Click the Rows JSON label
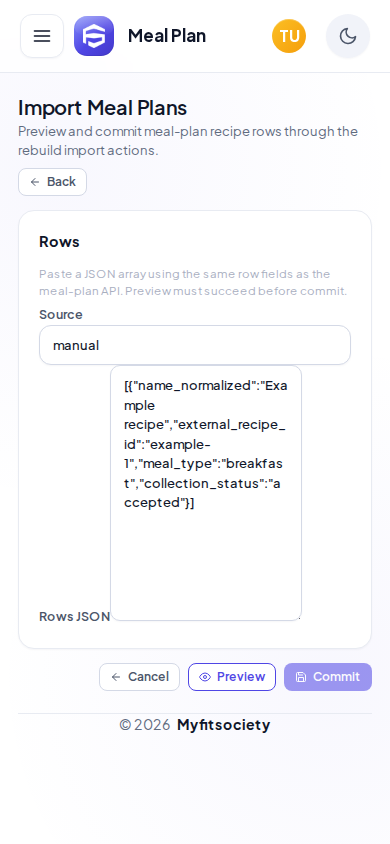 point(74,617)
